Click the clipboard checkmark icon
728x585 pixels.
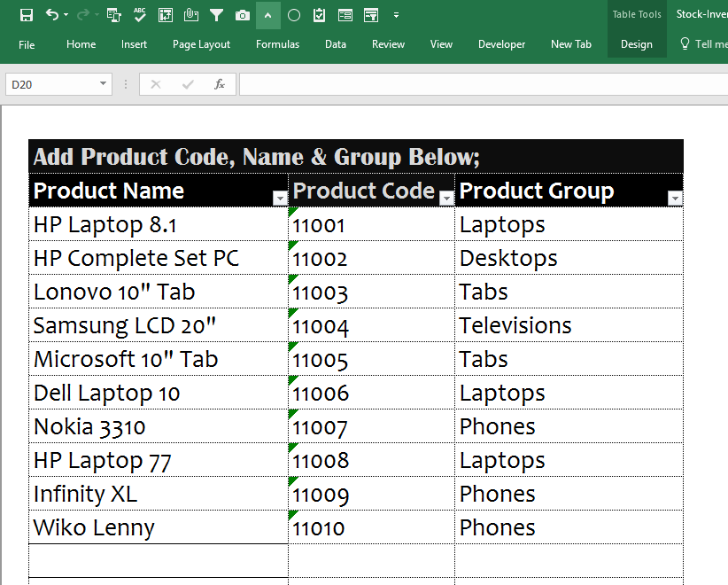click(320, 15)
